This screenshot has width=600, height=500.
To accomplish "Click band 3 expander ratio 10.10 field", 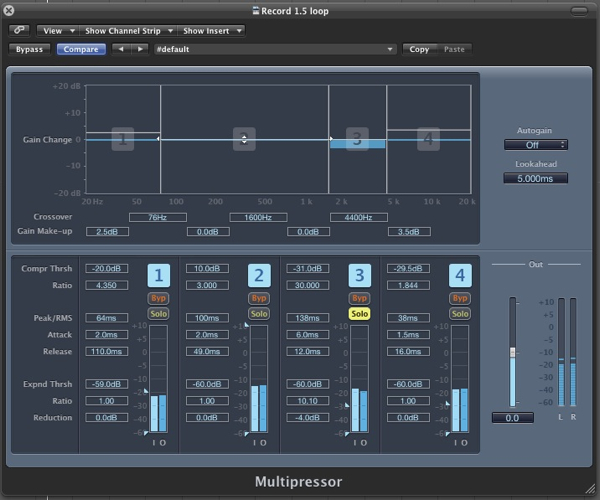I will (x=308, y=401).
